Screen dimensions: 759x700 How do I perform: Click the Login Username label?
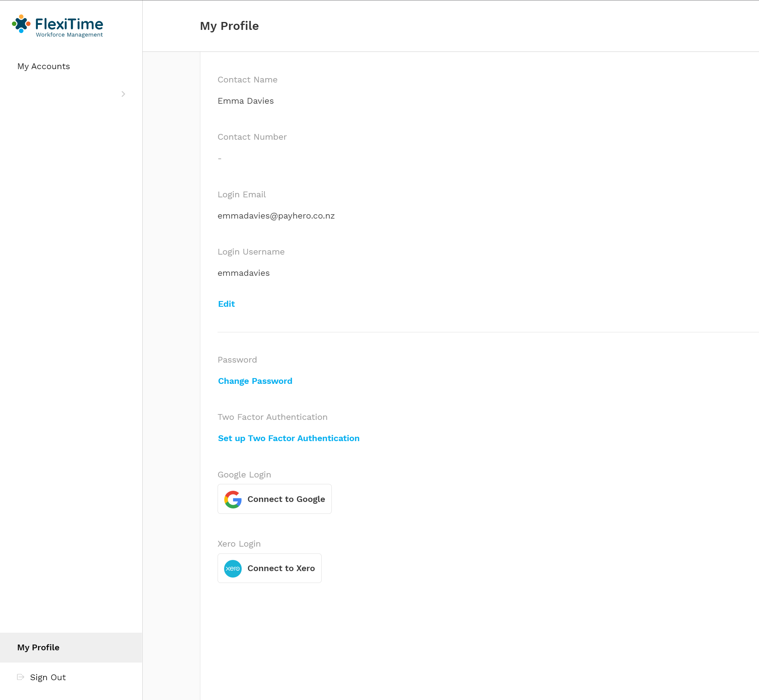point(251,252)
